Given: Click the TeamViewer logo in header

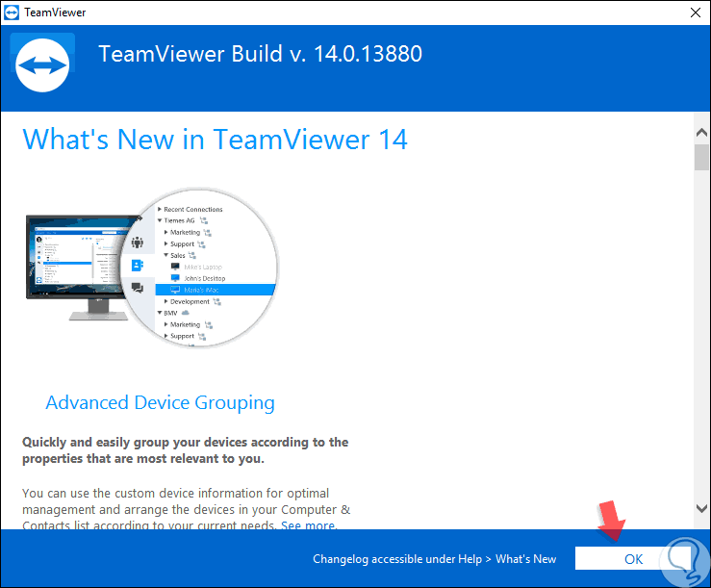Looking at the screenshot, I should [x=42, y=64].
